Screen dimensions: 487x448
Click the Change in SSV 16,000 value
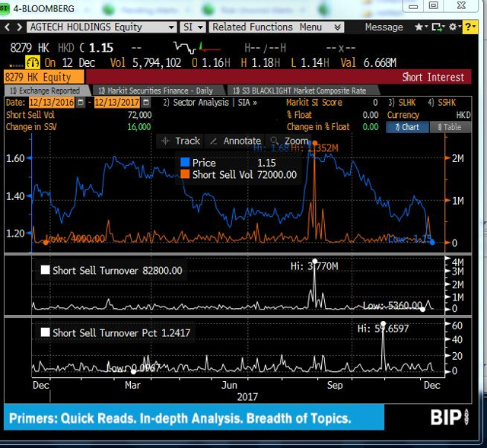(x=138, y=127)
